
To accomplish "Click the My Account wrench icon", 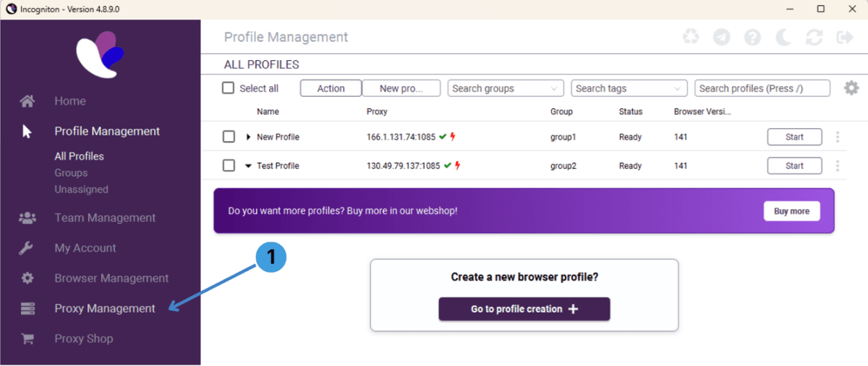I will [x=26, y=248].
